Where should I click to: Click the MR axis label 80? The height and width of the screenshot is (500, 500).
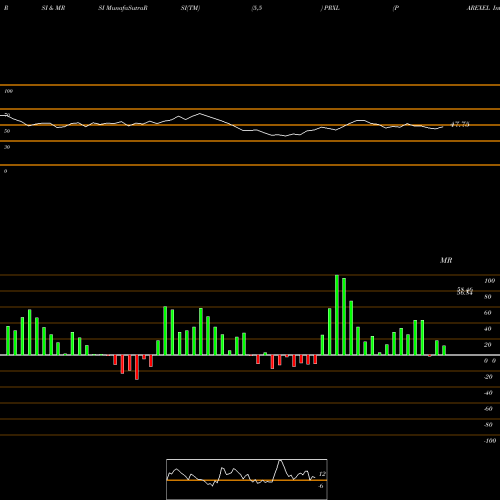tap(488, 297)
